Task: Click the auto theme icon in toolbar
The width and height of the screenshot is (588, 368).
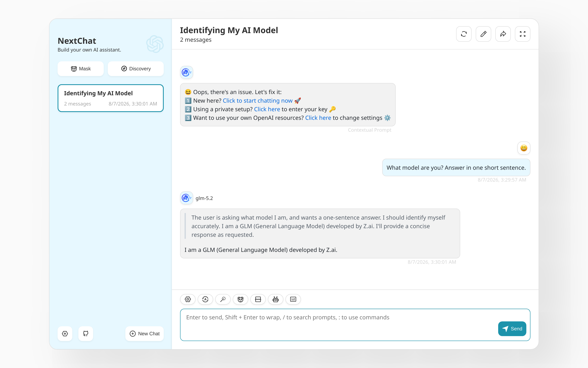Action: point(205,299)
